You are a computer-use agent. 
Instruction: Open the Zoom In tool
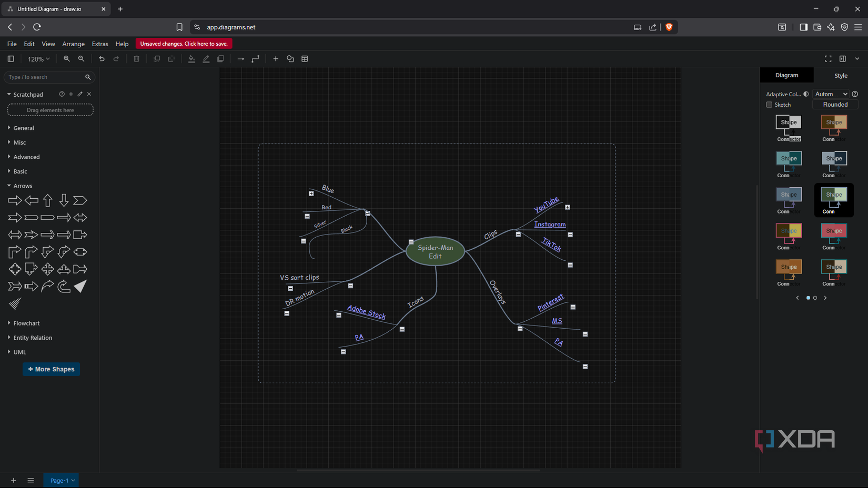pos(67,58)
